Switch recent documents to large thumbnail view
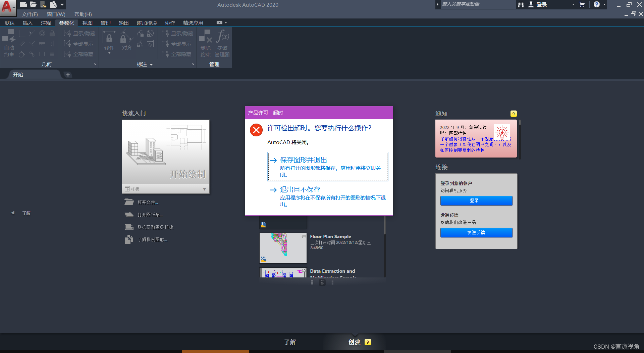Viewport: 644px width, 353px height. (312, 282)
